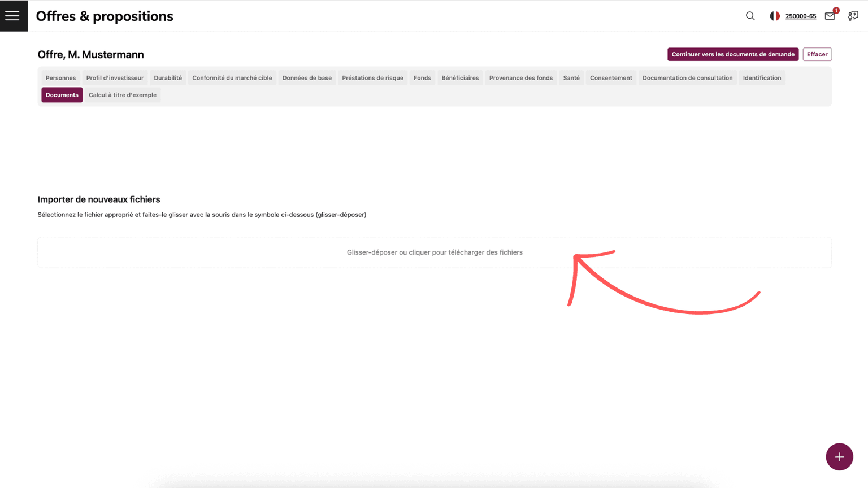868x488 pixels.
Task: Click the Effacer button
Action: pos(817,54)
